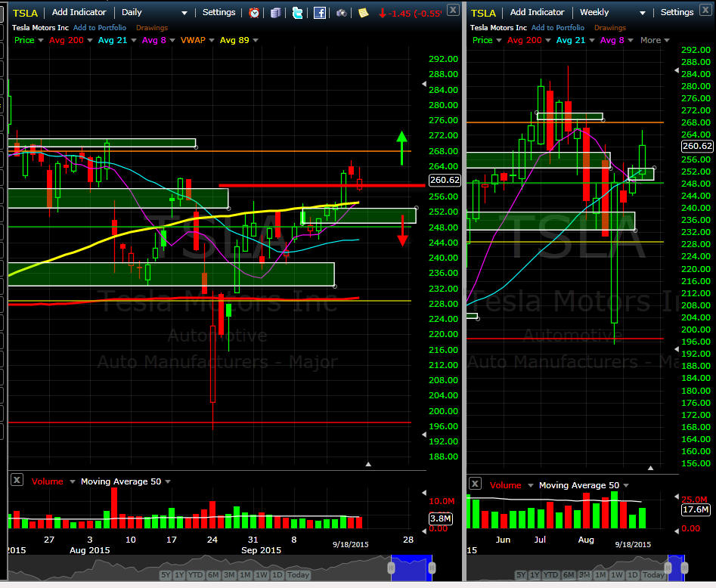Viewport: 716px width, 588px height.
Task: Expand Avg 8 options in Daily chart
Action: [172, 41]
